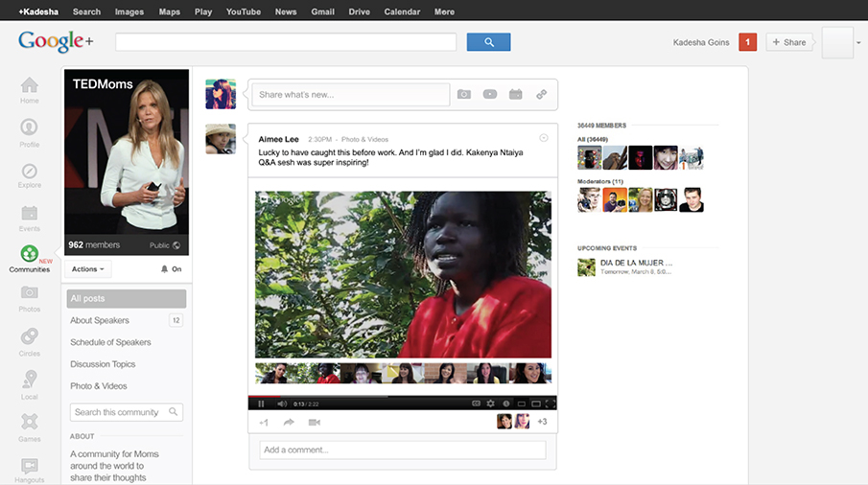
Task: Open post options circle on Aimee Lee post
Action: 544,138
